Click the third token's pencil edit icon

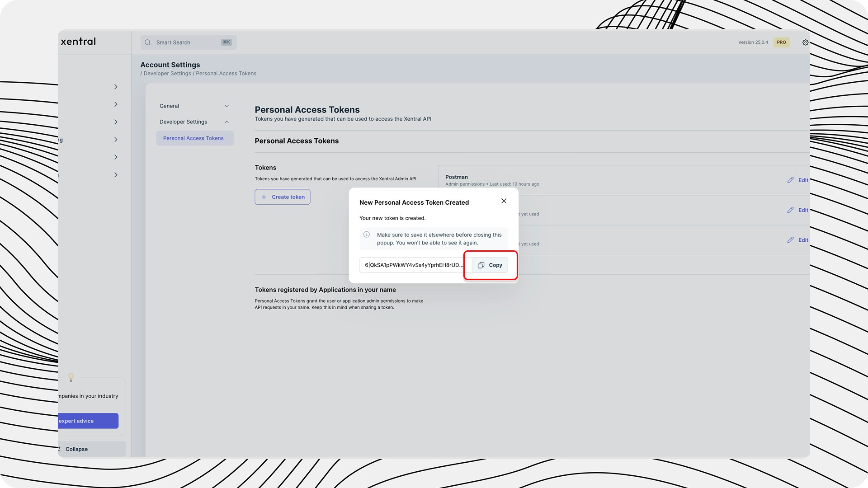[x=790, y=240]
